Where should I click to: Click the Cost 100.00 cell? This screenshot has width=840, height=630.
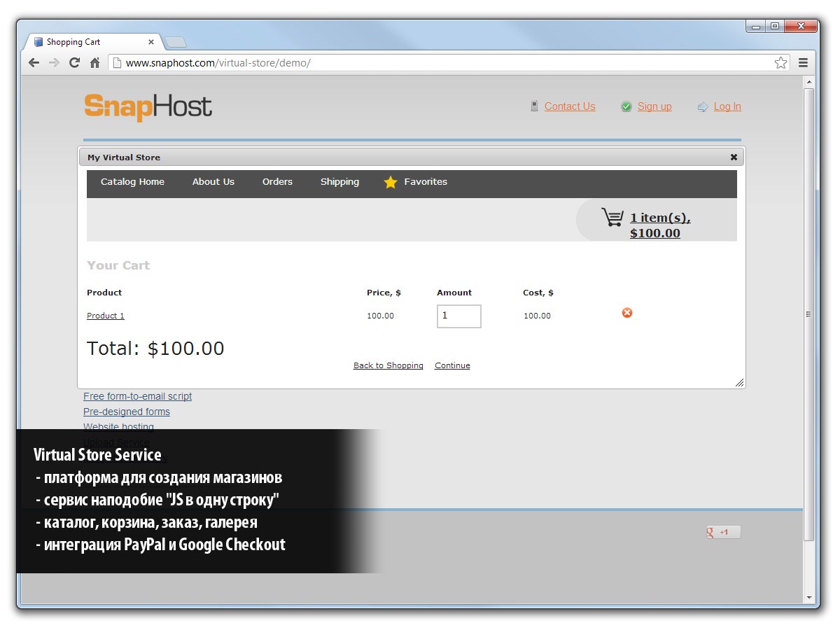coord(537,316)
